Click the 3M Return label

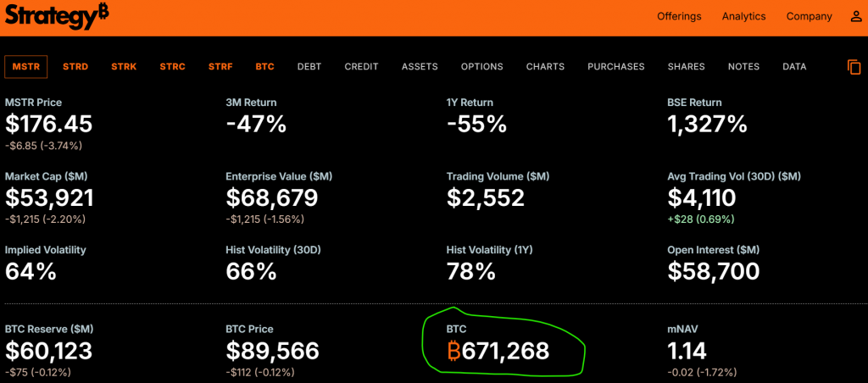click(251, 103)
